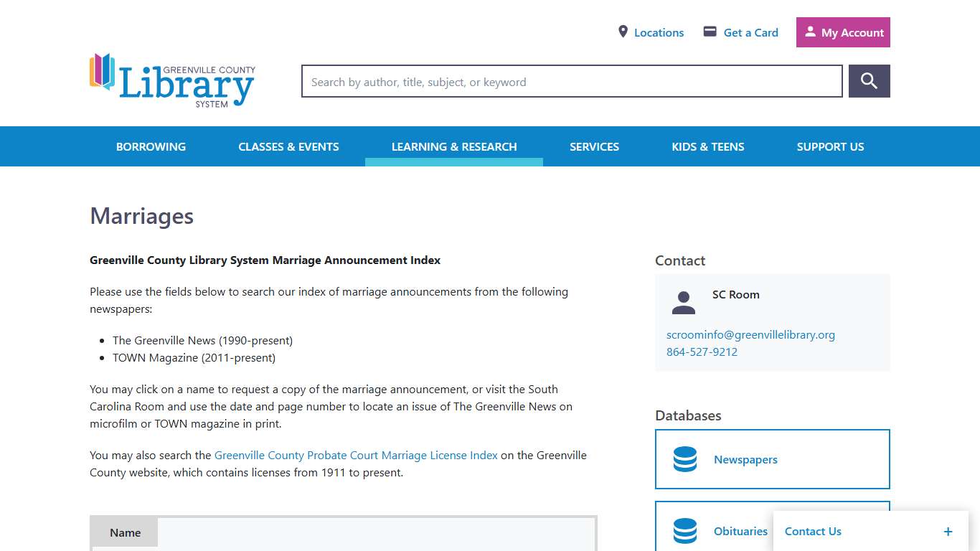The image size is (980, 551).
Task: Expand the Contact Us panel
Action: click(x=947, y=532)
